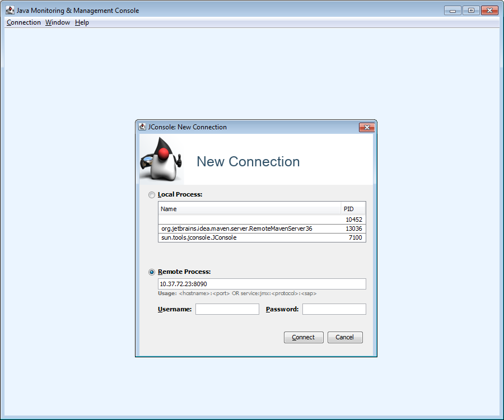Click the Connect button
The height and width of the screenshot is (420, 504).
304,338
